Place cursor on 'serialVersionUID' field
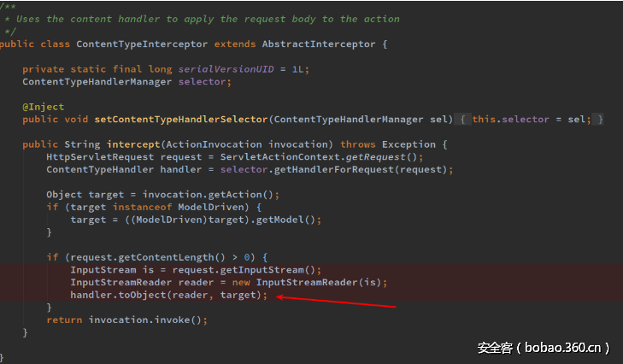The width and height of the screenshot is (623, 364). (x=226, y=69)
